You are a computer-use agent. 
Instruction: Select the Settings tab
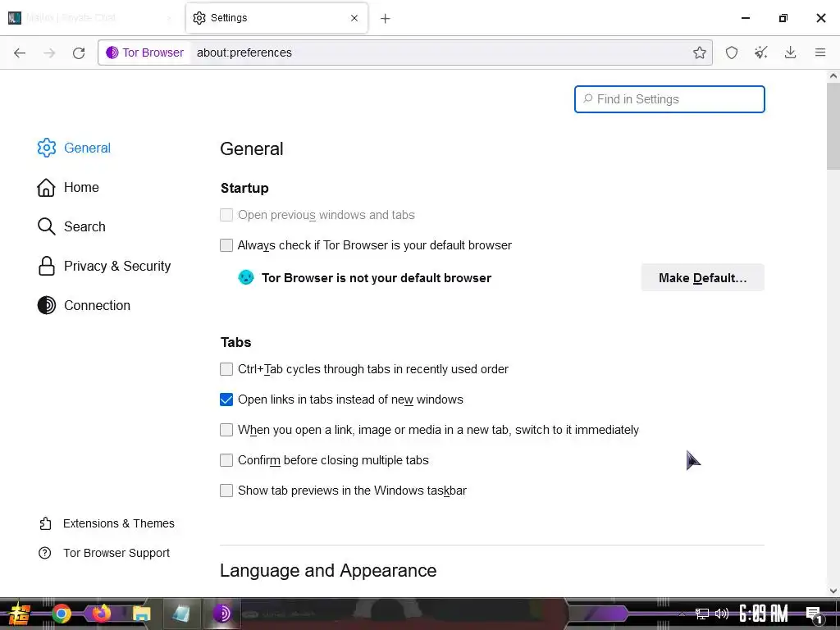click(276, 18)
